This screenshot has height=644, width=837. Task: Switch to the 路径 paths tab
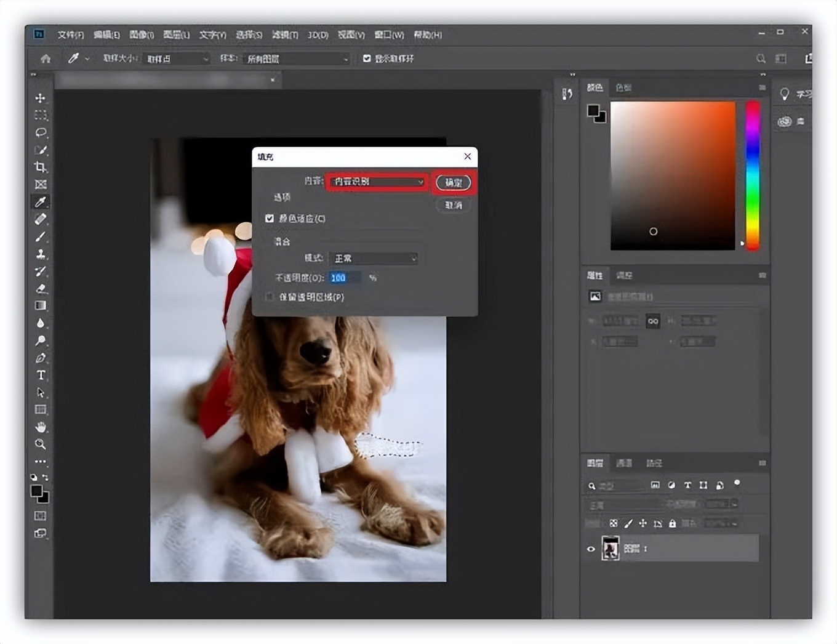click(654, 463)
